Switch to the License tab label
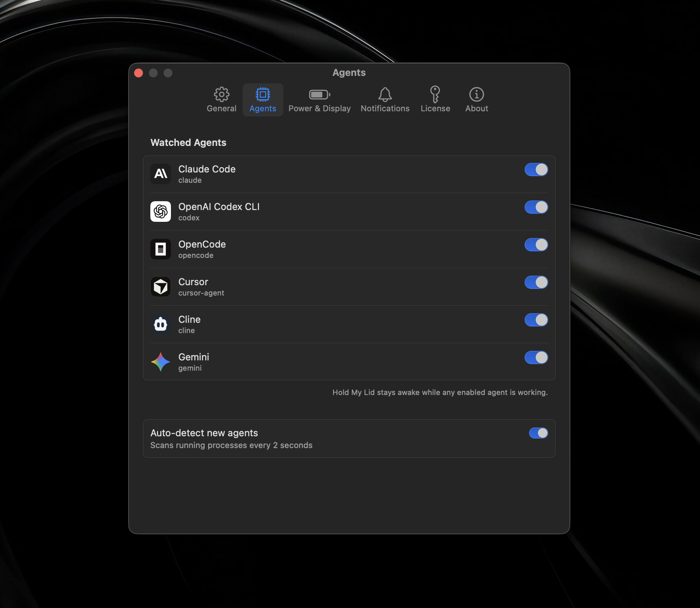 point(435,108)
